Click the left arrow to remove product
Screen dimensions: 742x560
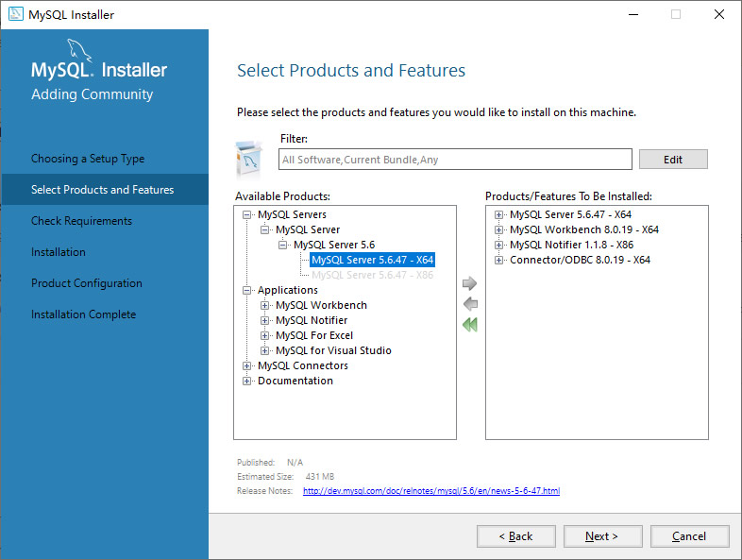tap(470, 304)
